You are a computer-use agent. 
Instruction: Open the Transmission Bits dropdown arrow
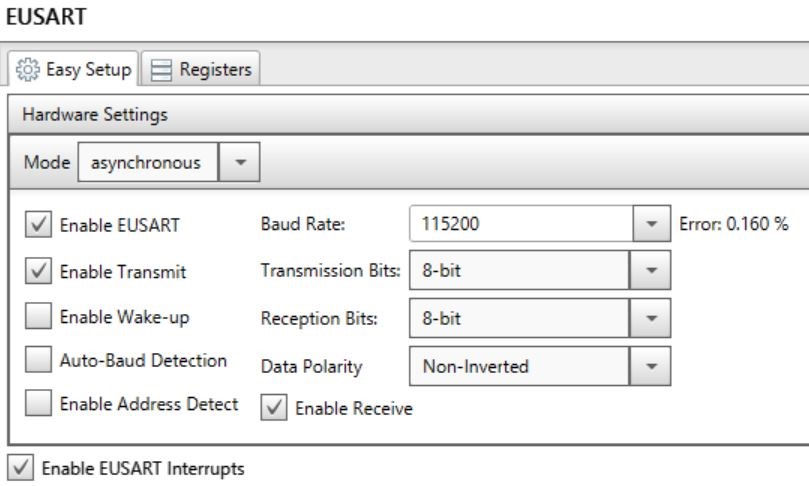[x=651, y=271]
